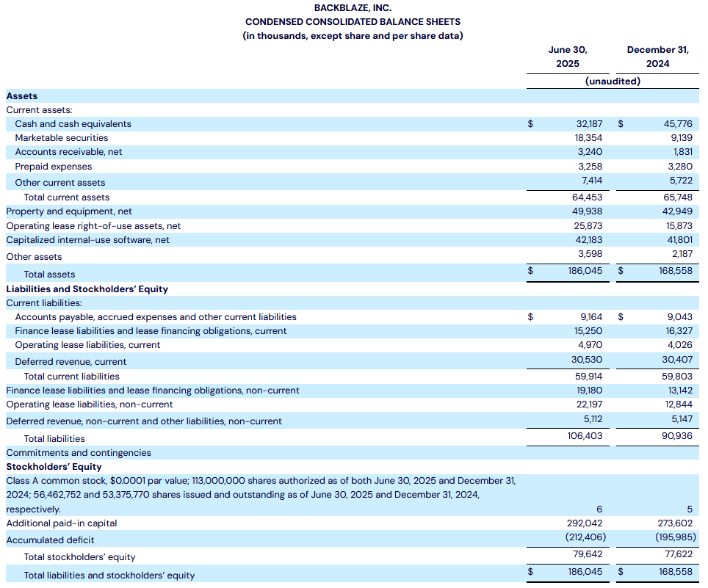Click the December 31, 2024 column header

click(x=657, y=57)
